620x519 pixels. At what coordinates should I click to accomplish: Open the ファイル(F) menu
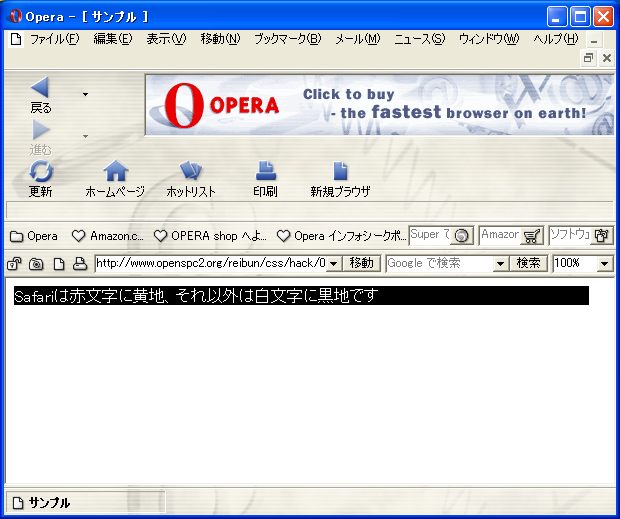point(55,39)
